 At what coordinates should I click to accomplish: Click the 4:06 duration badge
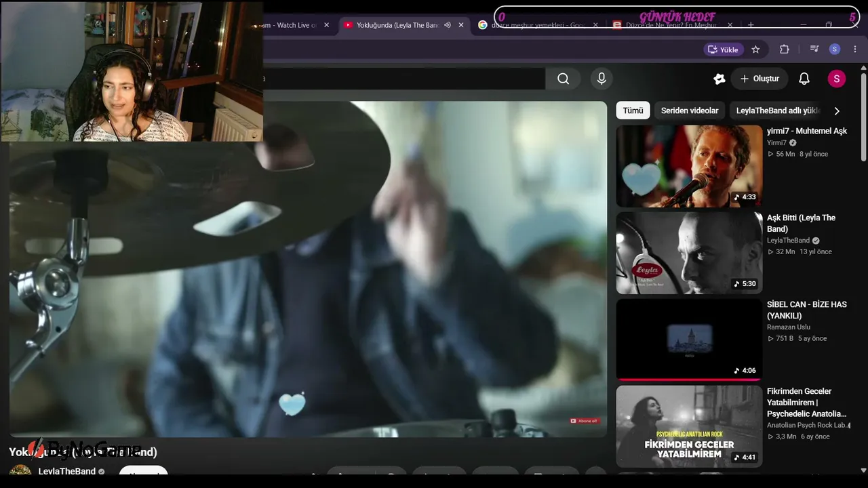click(745, 371)
